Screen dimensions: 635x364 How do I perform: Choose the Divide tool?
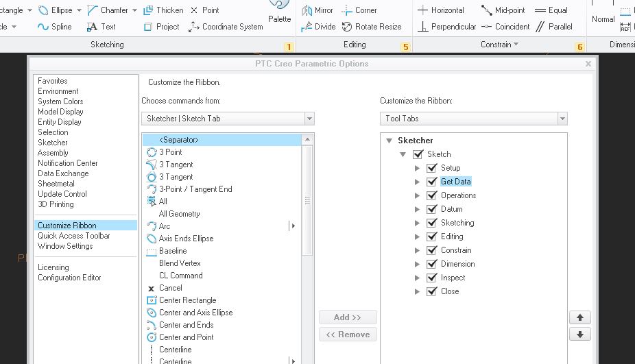point(318,27)
